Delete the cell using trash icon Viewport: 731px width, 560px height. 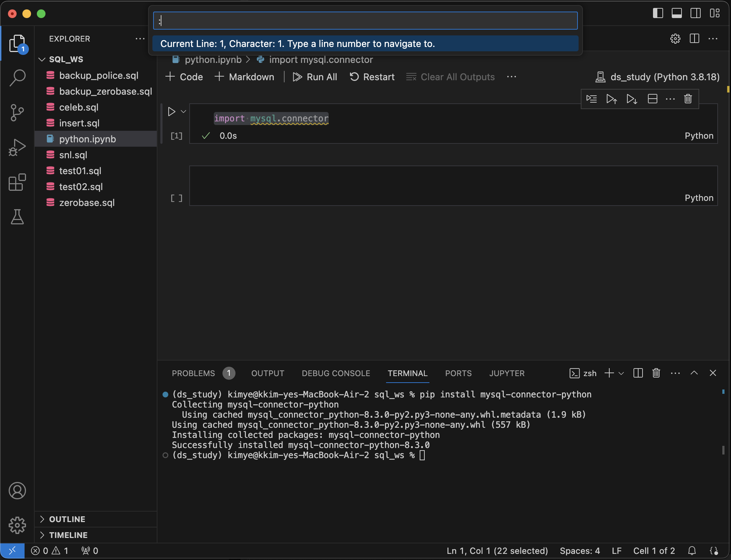tap(688, 99)
